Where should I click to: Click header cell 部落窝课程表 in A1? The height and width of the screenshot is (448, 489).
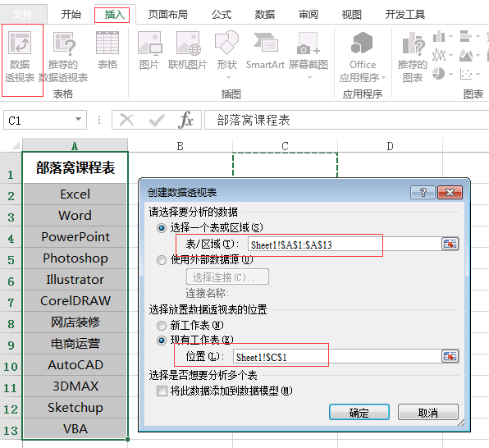75,167
